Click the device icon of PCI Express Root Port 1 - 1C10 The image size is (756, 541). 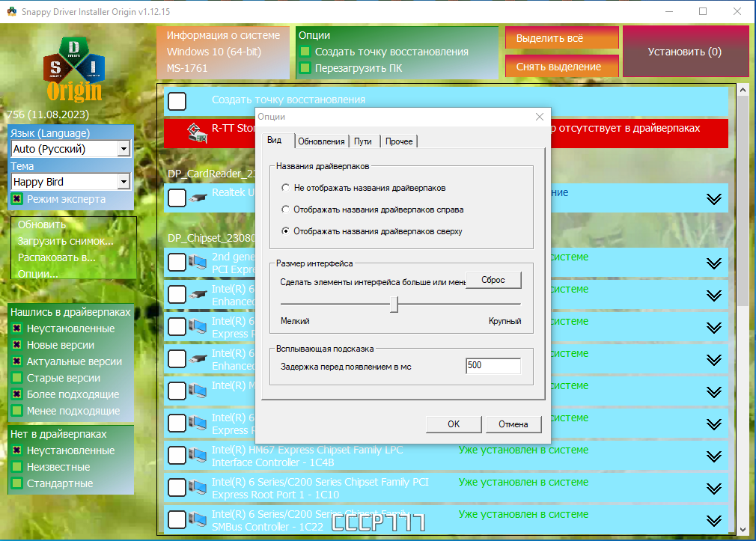(x=198, y=487)
